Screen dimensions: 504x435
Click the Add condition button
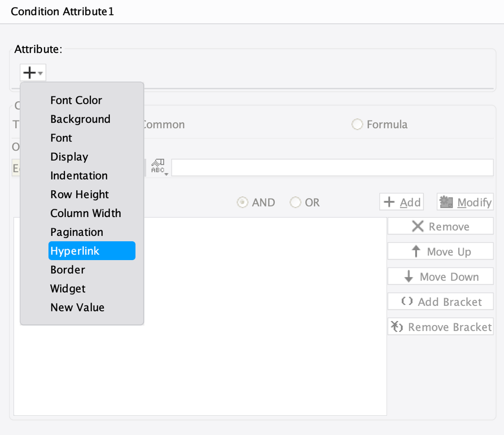pos(401,202)
